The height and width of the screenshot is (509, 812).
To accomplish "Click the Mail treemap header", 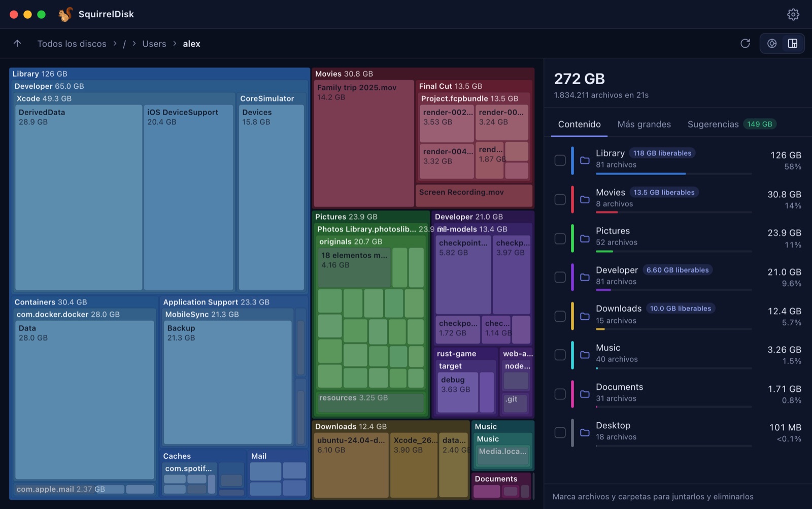I will (259, 456).
